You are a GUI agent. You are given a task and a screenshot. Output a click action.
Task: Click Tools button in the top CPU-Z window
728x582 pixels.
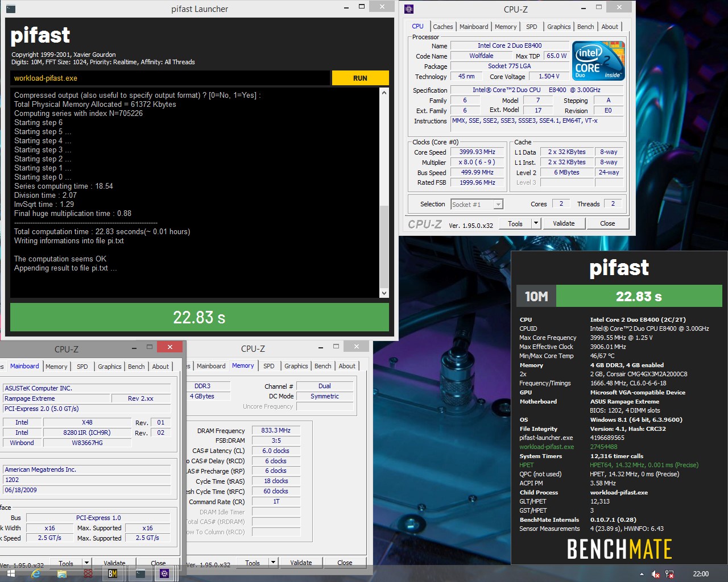515,223
